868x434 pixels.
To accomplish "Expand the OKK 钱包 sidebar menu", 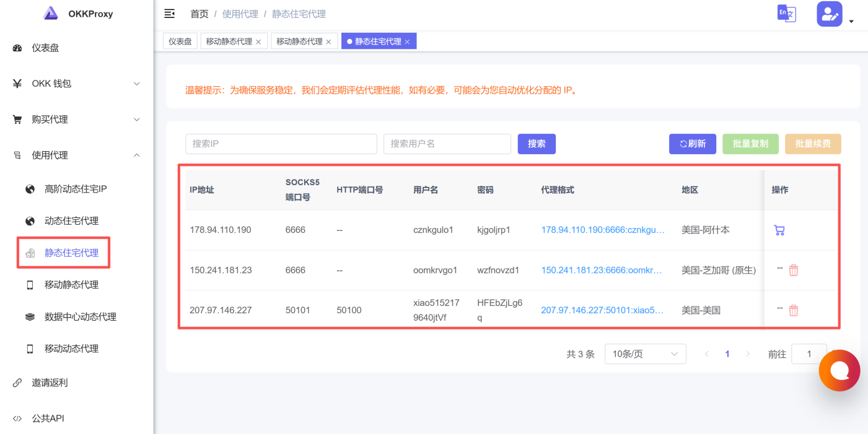I will [x=76, y=84].
